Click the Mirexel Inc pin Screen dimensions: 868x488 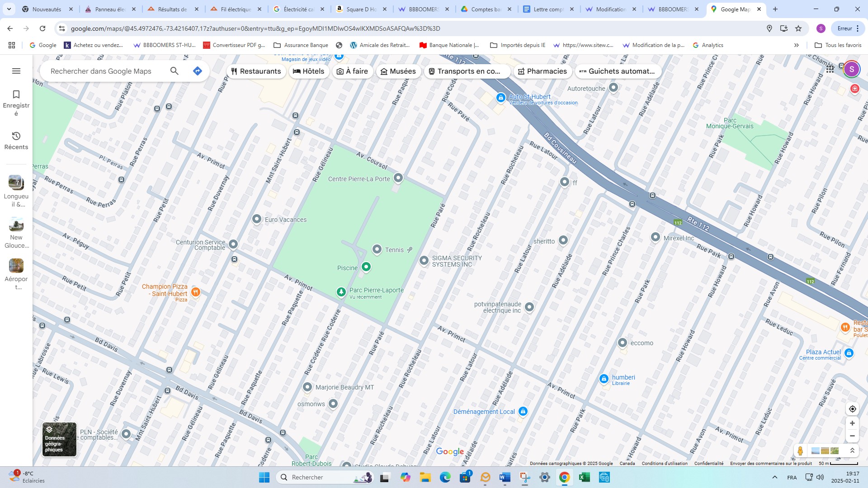pyautogui.click(x=656, y=237)
